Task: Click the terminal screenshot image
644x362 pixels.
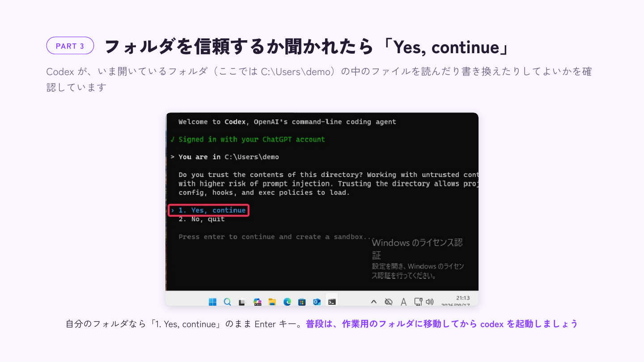Action: pos(322,209)
